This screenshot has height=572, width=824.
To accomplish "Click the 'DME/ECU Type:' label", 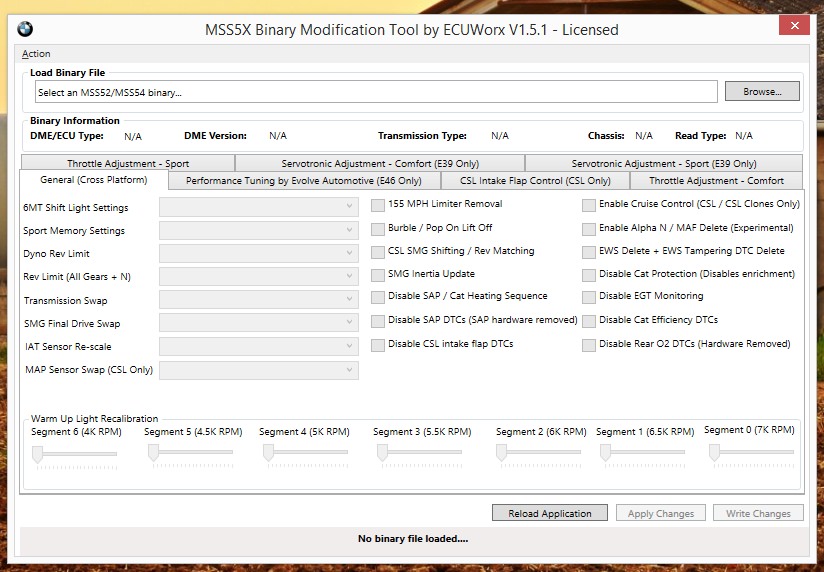I will 67,136.
